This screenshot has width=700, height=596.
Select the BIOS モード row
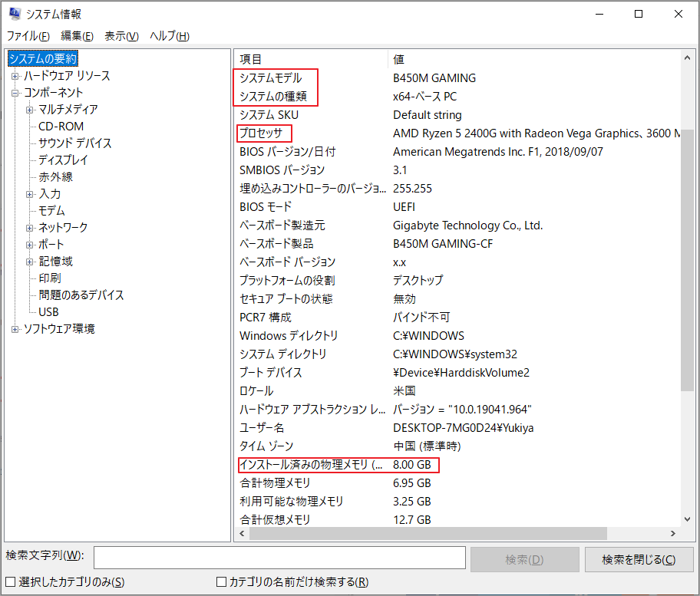[x=457, y=207]
